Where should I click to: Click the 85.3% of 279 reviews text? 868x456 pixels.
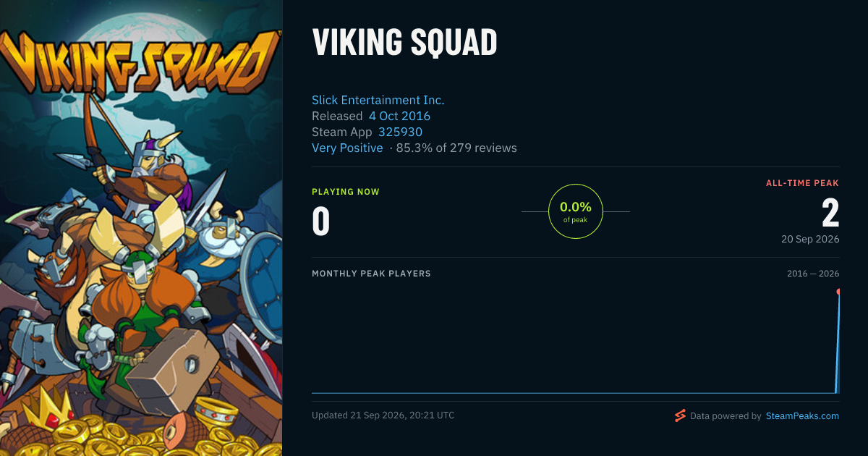[x=456, y=148]
